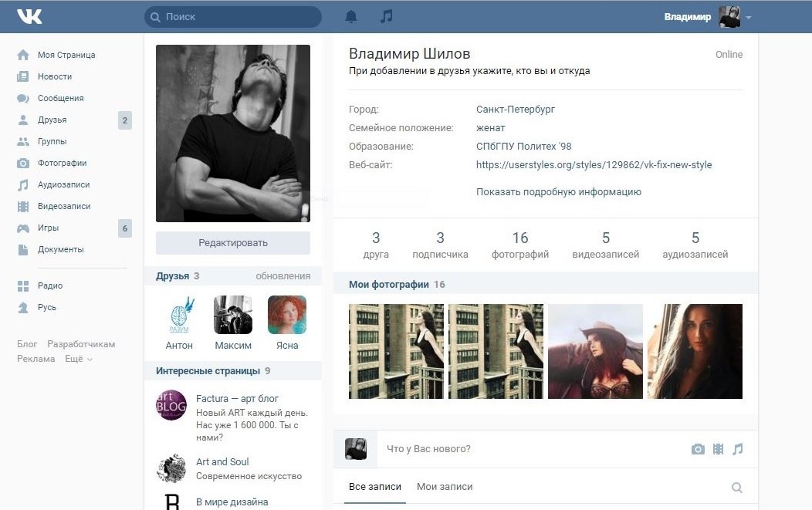The image size is (812, 510).
Task: Click the news icon beside Новости
Action: (x=23, y=76)
